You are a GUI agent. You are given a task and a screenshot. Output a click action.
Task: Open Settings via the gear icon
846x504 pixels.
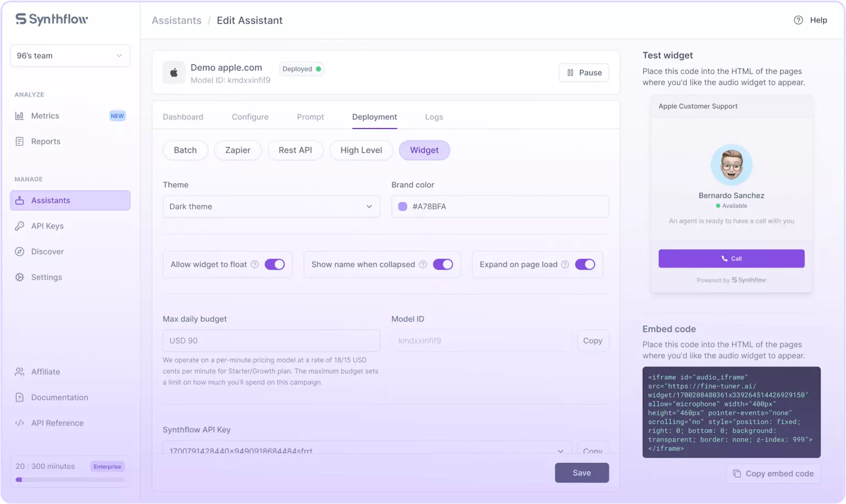tap(19, 277)
